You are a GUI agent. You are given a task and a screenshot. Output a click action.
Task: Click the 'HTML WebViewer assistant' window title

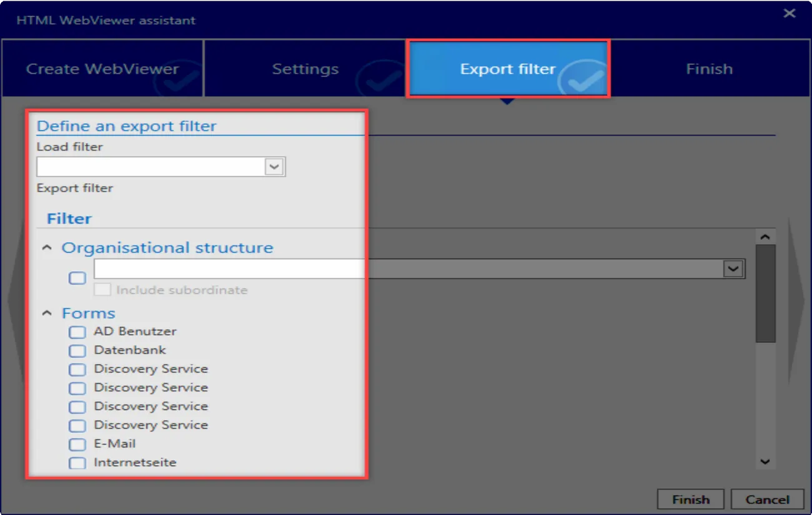106,20
